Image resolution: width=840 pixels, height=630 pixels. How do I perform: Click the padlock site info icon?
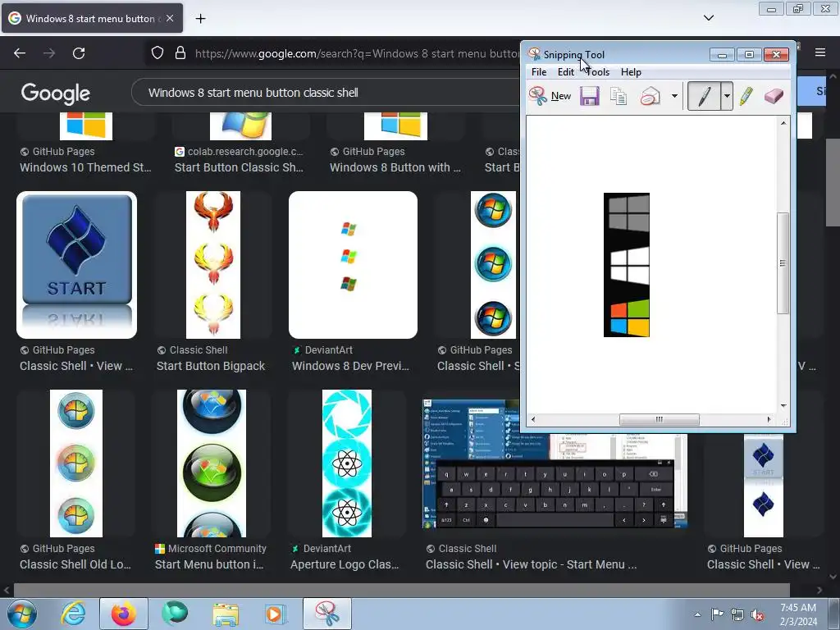tap(180, 52)
